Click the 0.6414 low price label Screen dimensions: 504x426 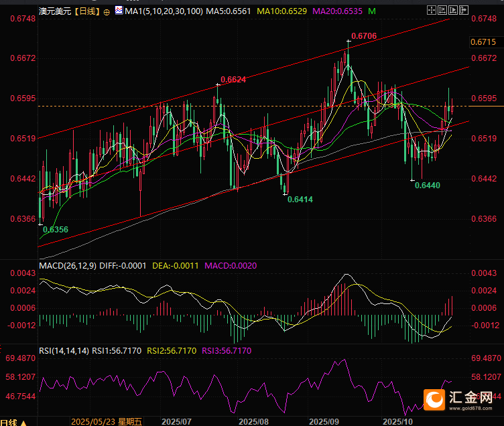(300, 199)
